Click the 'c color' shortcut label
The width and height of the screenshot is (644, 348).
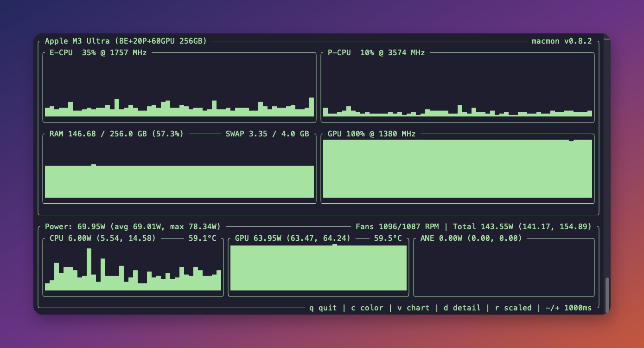coord(367,308)
